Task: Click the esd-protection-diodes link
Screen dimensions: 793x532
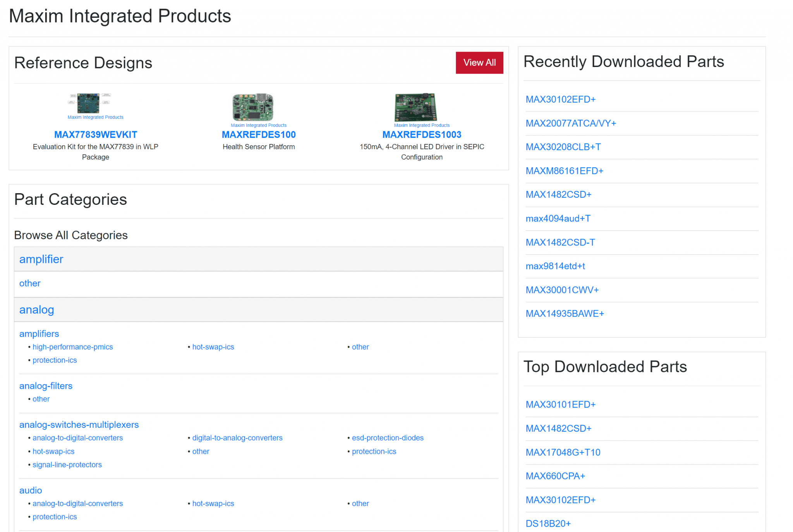Action: 388,438
